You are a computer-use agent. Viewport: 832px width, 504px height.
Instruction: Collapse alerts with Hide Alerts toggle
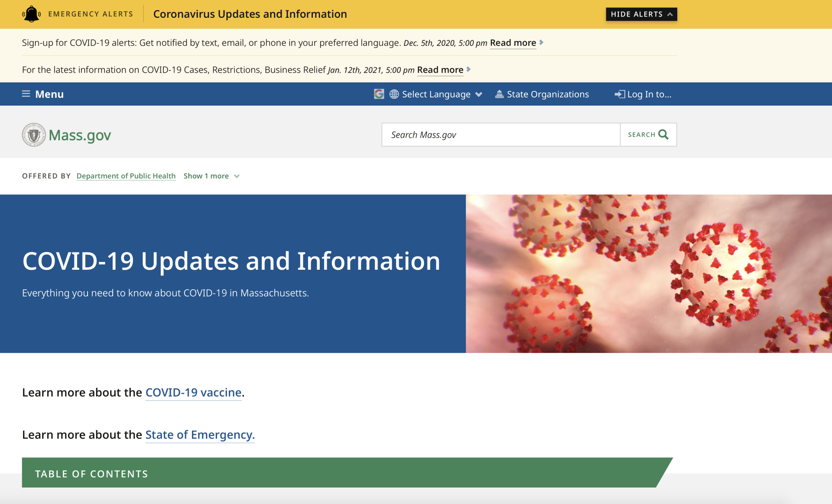click(641, 14)
